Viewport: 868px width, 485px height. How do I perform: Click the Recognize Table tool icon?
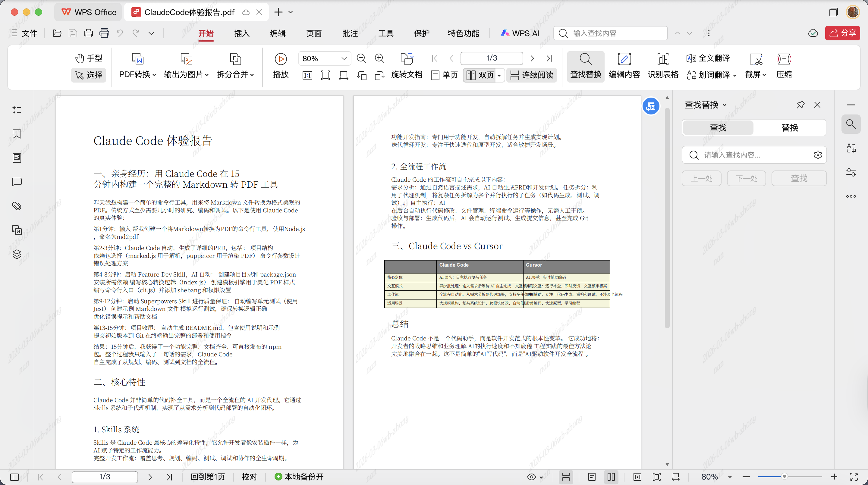[x=662, y=59]
